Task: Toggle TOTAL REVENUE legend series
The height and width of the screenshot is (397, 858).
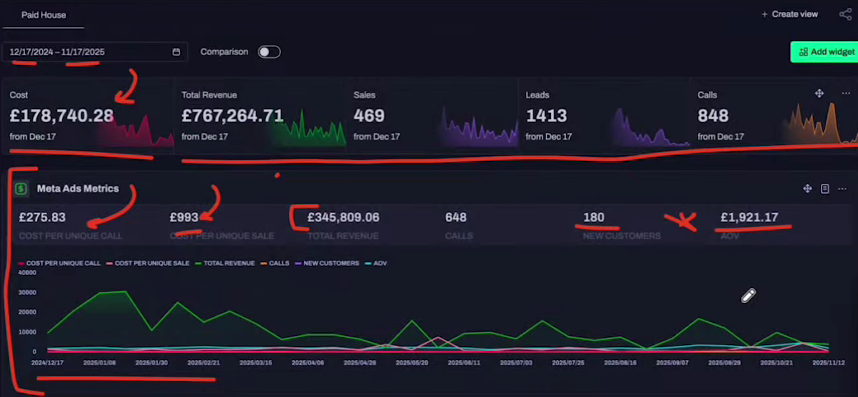Action: click(225, 263)
